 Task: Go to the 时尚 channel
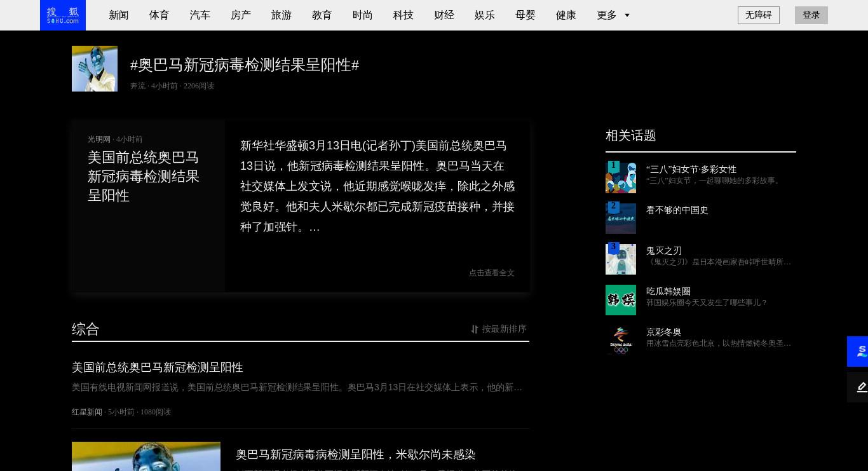tap(363, 15)
